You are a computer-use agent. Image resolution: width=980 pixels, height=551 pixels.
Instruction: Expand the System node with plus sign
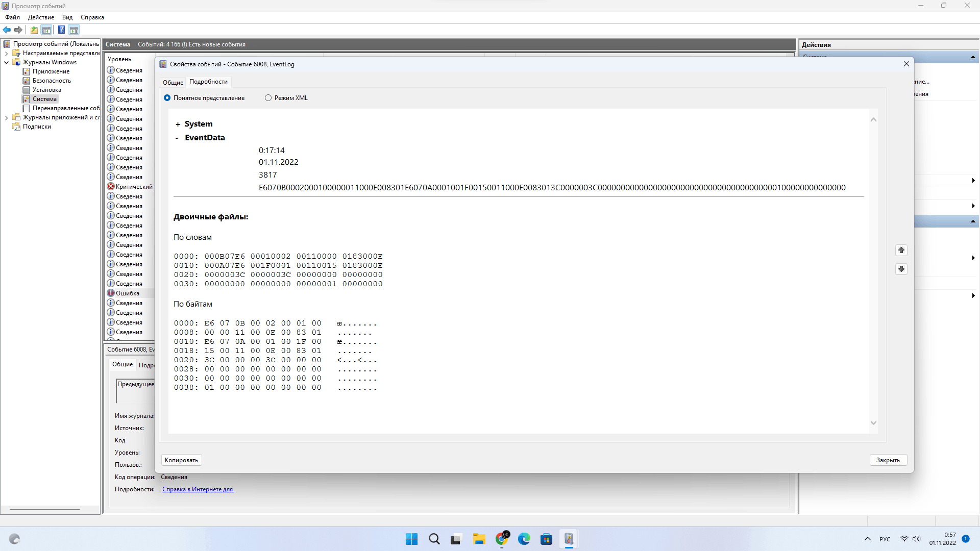pyautogui.click(x=178, y=124)
